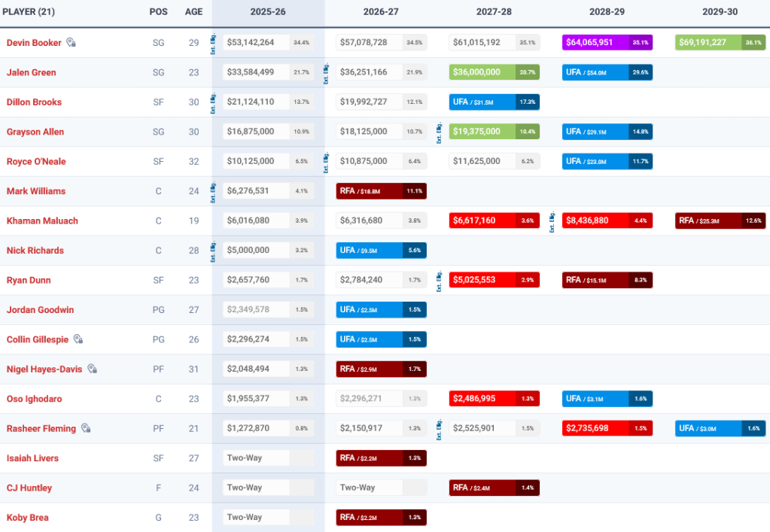Click the pin-lock icon next to Collin Gillespie
770x532 pixels.
pos(78,339)
